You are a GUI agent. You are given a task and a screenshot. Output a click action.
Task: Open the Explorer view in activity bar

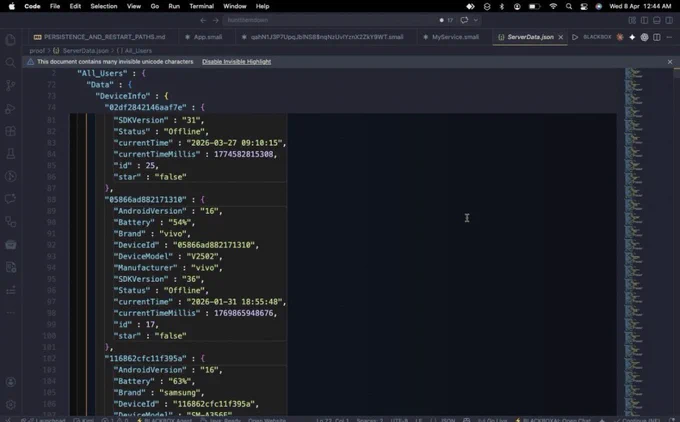[x=10, y=40]
